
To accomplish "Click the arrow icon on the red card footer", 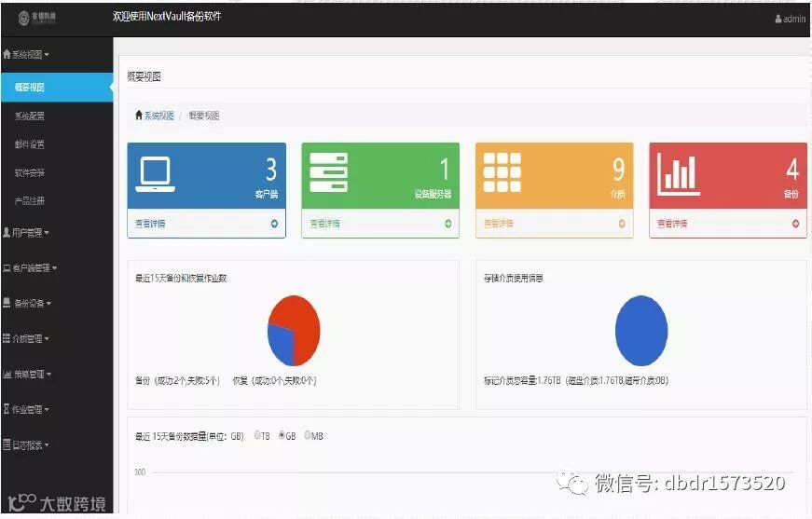I will pos(795,224).
